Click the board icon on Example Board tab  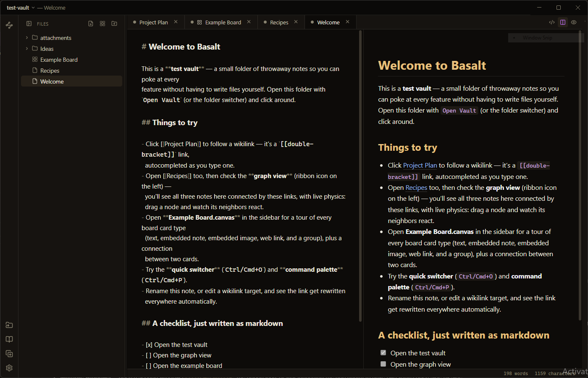click(x=199, y=22)
